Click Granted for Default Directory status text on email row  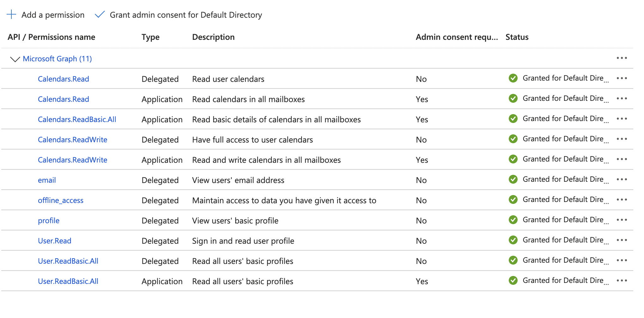click(x=565, y=179)
